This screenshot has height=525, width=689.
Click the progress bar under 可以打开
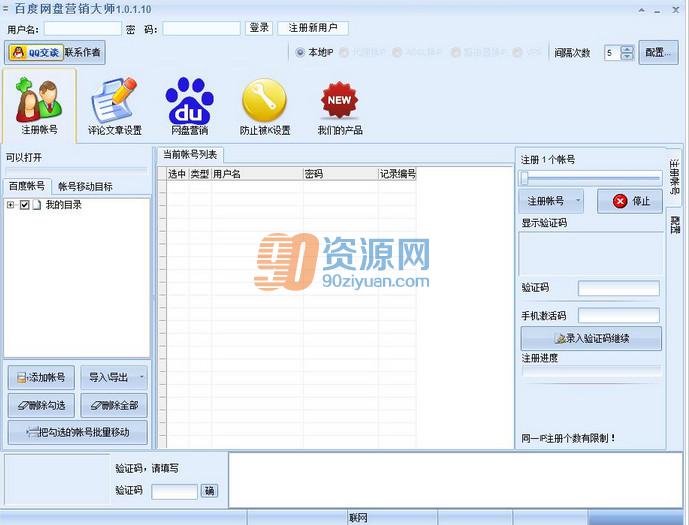pos(76,170)
